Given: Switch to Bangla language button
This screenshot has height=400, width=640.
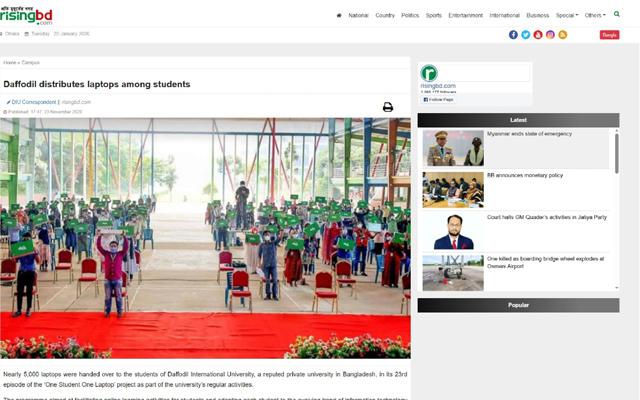Looking at the screenshot, I should click(609, 34).
